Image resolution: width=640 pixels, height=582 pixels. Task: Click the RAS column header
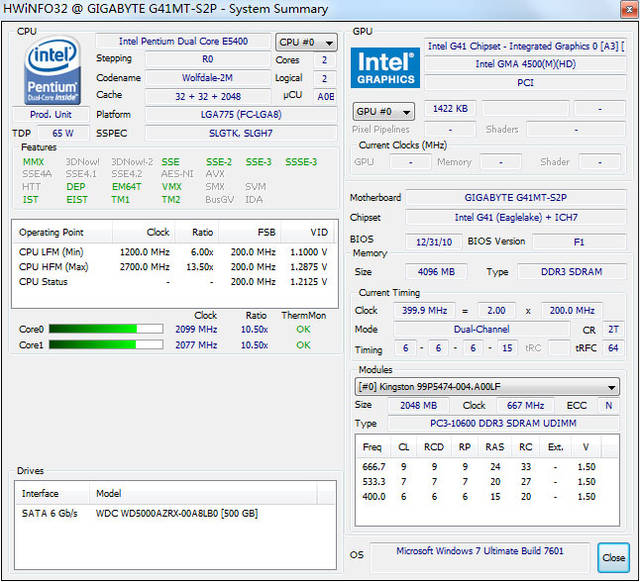[x=495, y=447]
